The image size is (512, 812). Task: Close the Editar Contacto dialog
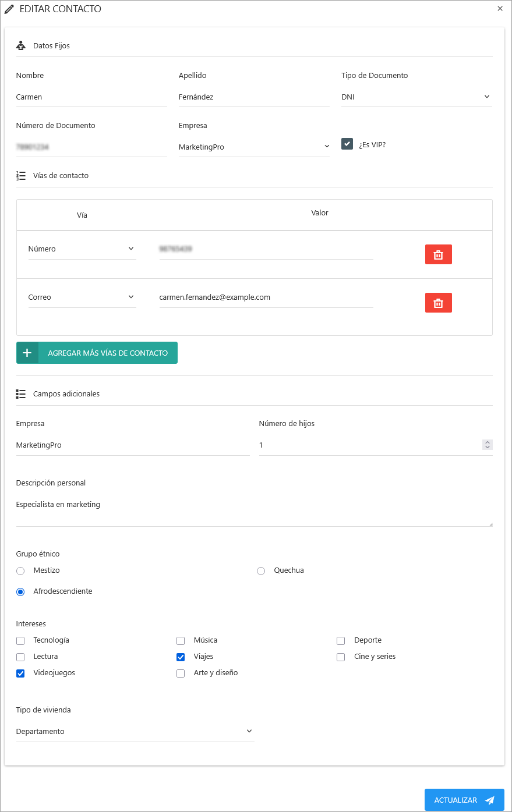tap(500, 9)
